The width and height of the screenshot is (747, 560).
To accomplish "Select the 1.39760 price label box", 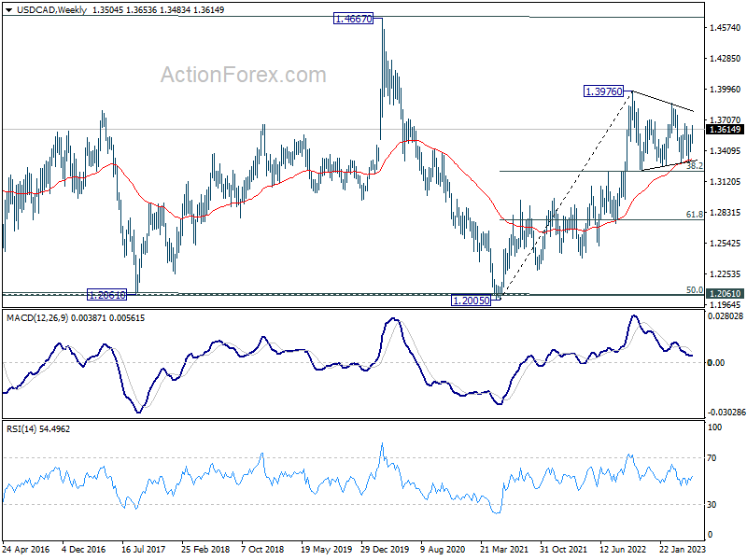I will coord(603,91).
